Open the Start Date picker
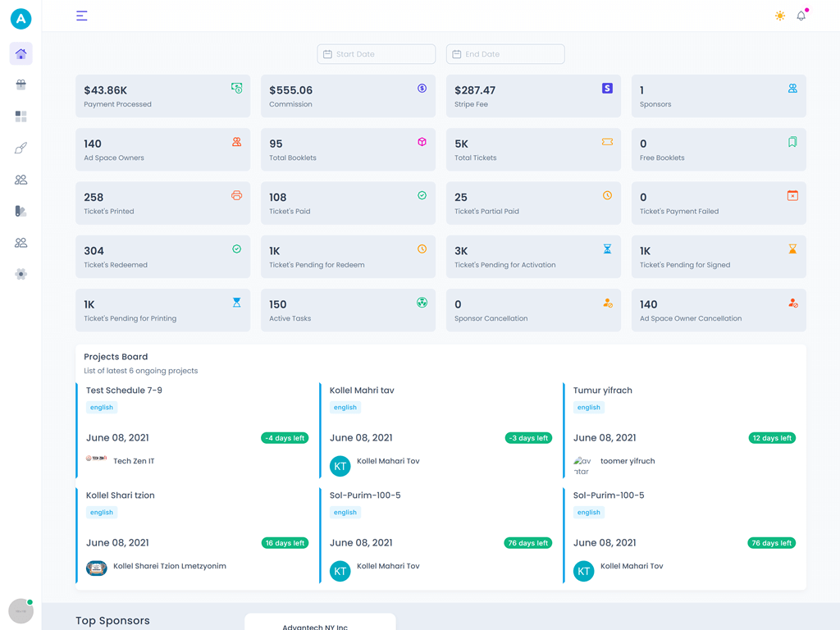The height and width of the screenshot is (630, 840). [x=377, y=54]
